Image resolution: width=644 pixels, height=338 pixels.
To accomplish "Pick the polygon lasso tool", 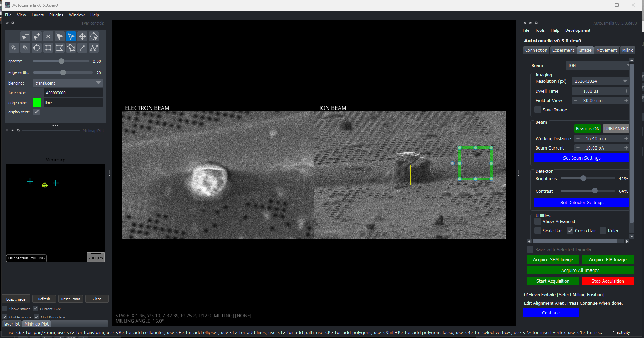I will coord(71,48).
